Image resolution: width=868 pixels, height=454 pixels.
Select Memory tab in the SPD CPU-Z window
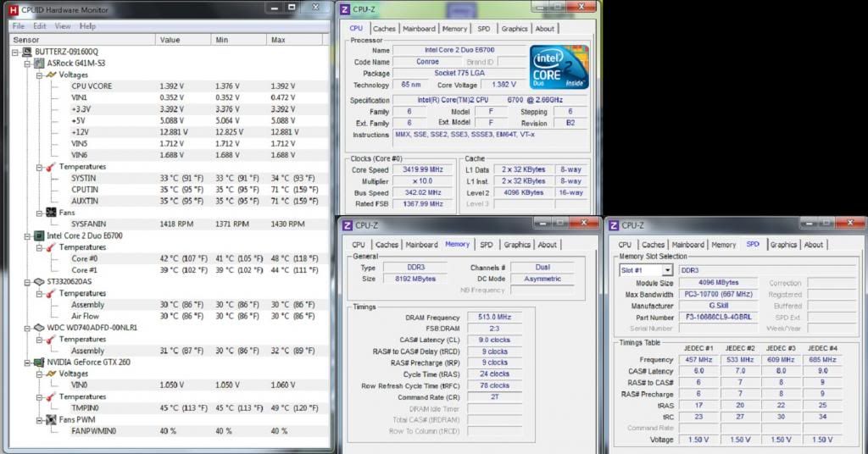tap(724, 245)
